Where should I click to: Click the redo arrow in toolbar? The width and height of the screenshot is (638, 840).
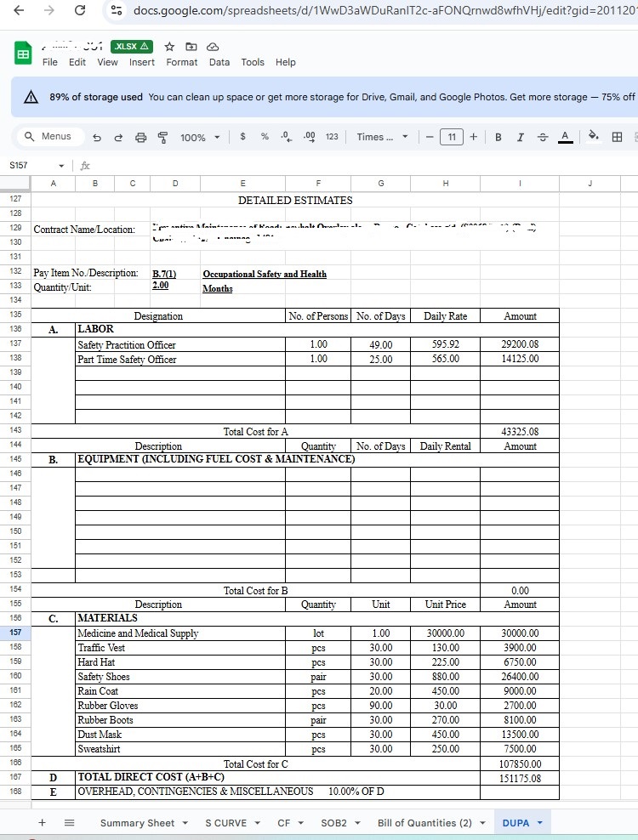pyautogui.click(x=118, y=137)
